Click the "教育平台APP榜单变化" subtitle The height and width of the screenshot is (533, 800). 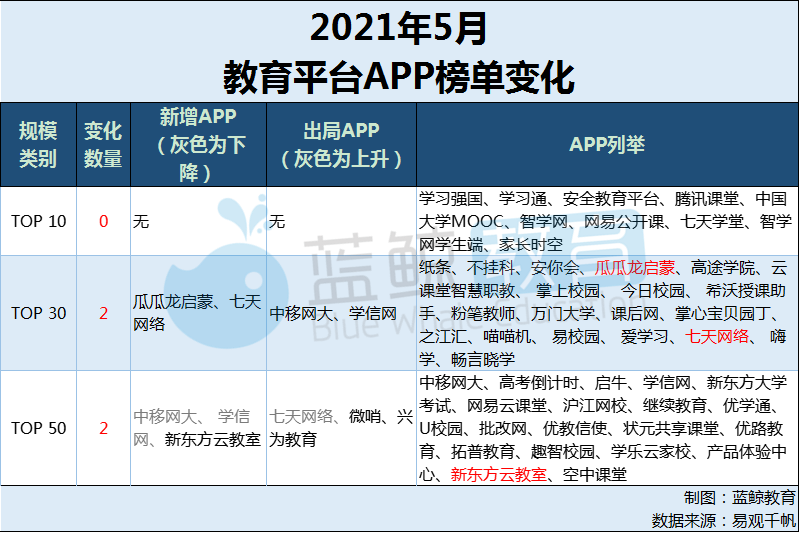click(x=399, y=75)
